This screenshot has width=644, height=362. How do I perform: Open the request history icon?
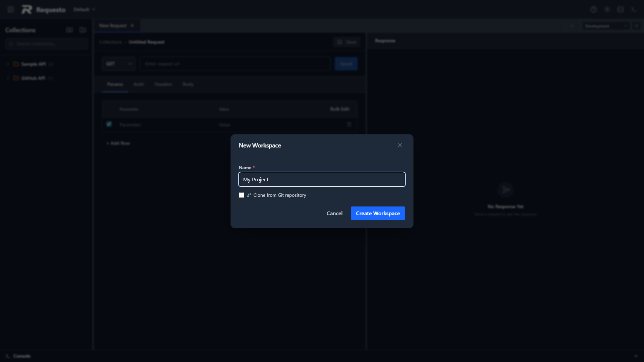[594, 9]
